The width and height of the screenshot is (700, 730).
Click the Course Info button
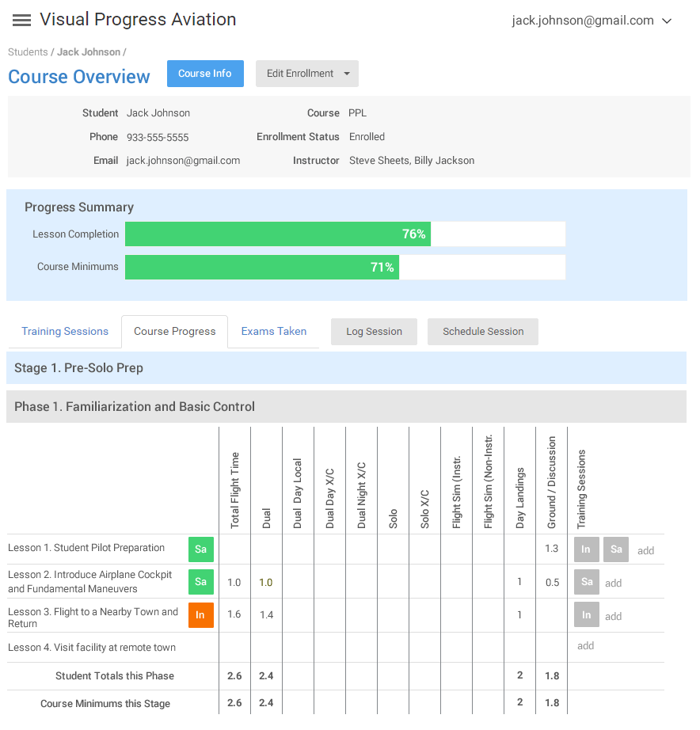[205, 74]
